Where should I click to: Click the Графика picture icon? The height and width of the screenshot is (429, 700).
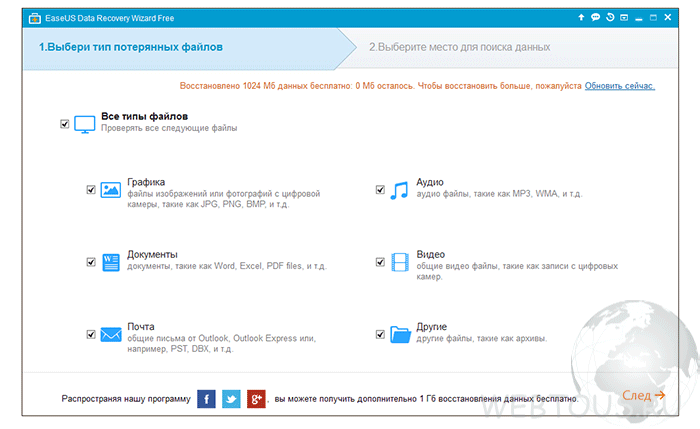click(111, 190)
